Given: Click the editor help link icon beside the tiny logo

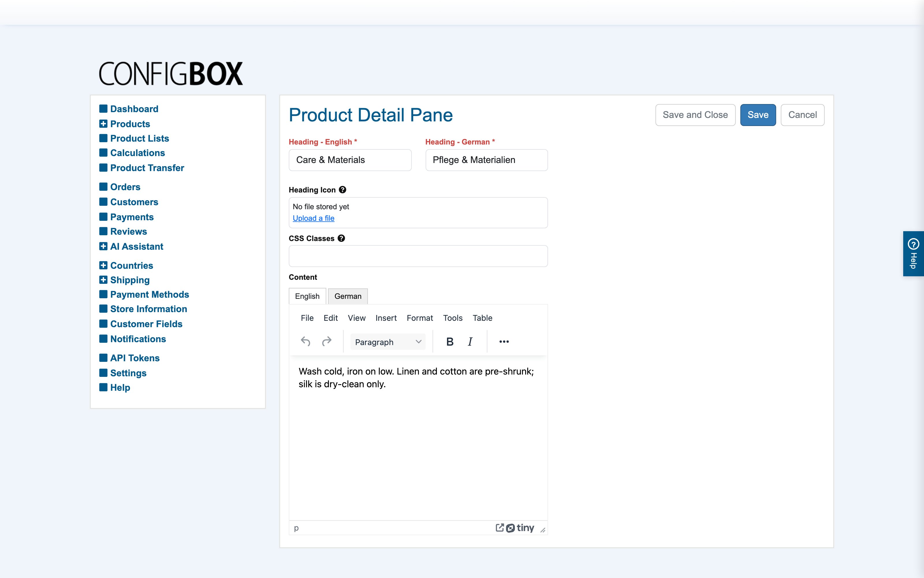Looking at the screenshot, I should (x=500, y=527).
